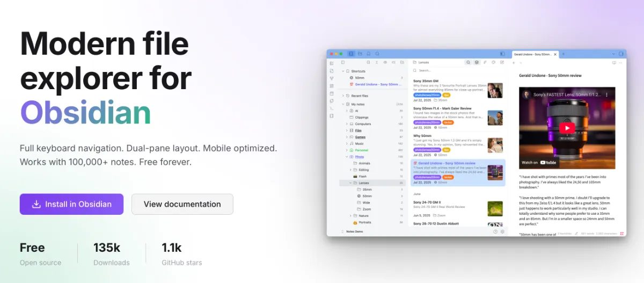Click the help question mark icon
This screenshot has width=644, height=283.
[x=495, y=231]
